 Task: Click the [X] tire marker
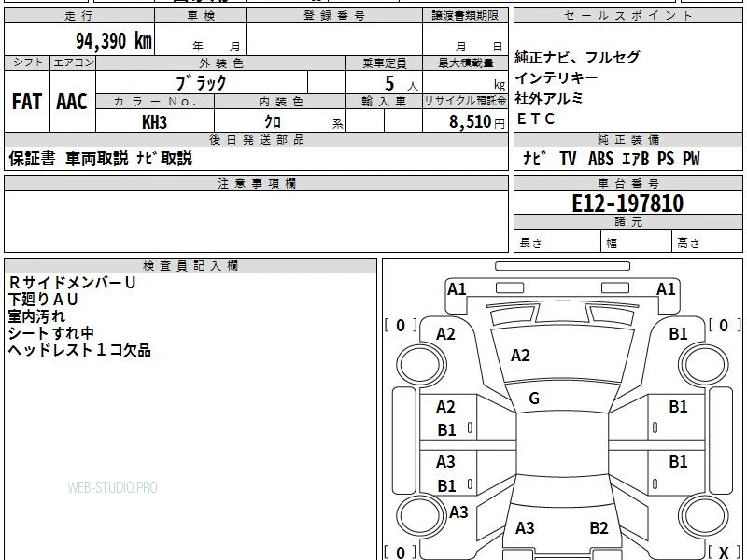coord(725,553)
